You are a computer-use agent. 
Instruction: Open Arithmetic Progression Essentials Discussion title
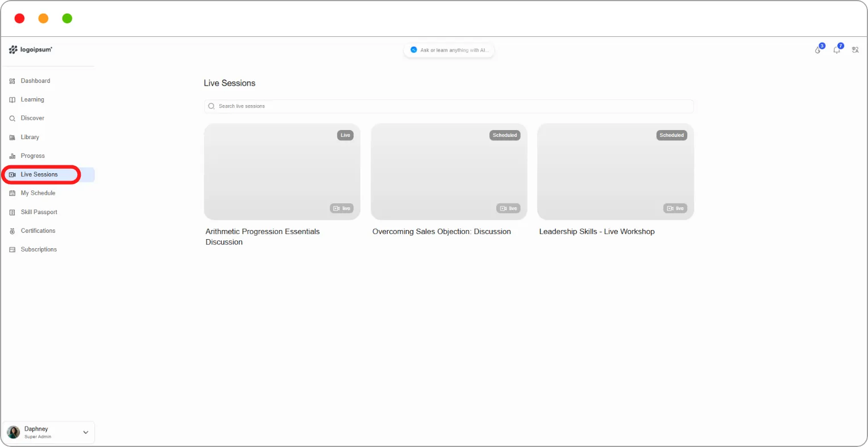(x=263, y=237)
